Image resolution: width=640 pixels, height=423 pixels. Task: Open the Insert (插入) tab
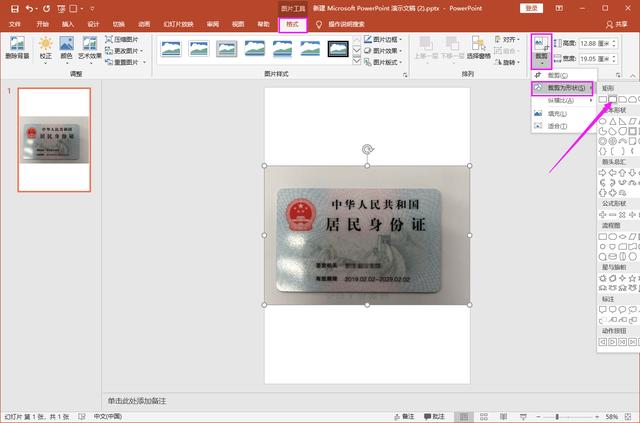pos(68,24)
